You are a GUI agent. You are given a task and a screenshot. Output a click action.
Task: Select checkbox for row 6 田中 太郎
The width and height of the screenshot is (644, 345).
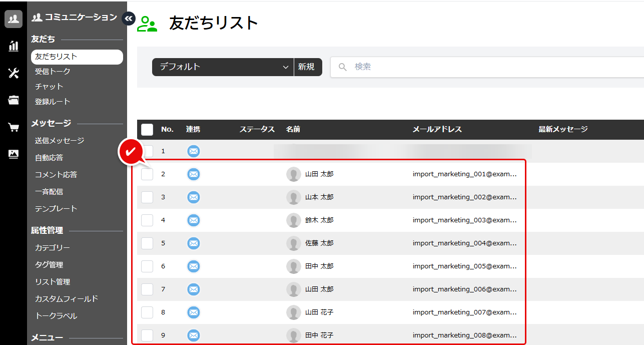pyautogui.click(x=147, y=266)
